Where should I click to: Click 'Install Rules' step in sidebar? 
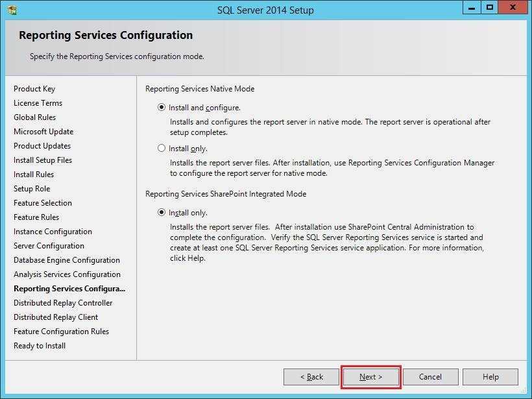[x=34, y=175]
